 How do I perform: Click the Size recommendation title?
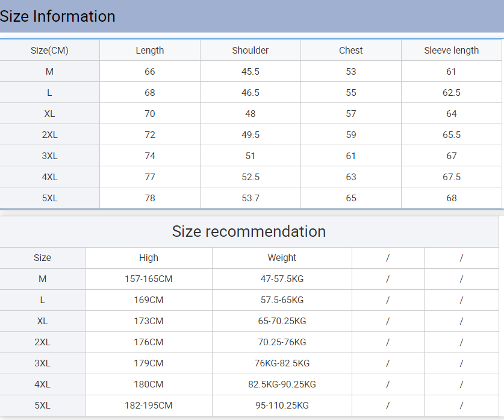point(249,231)
